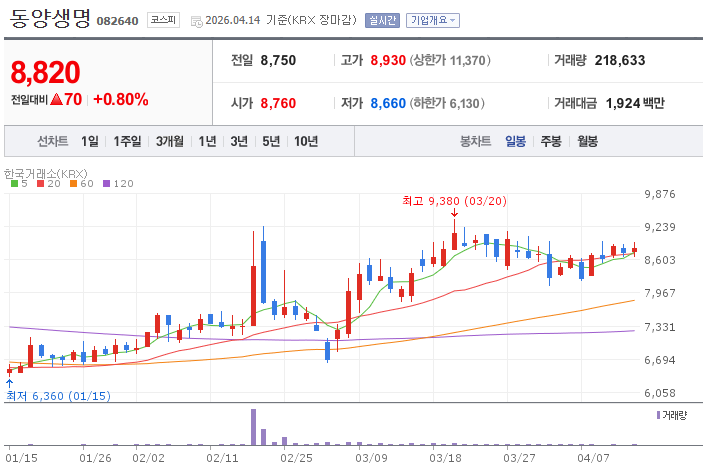
Task: Switch to the 일봉 candlestick chart
Action: pos(515,141)
